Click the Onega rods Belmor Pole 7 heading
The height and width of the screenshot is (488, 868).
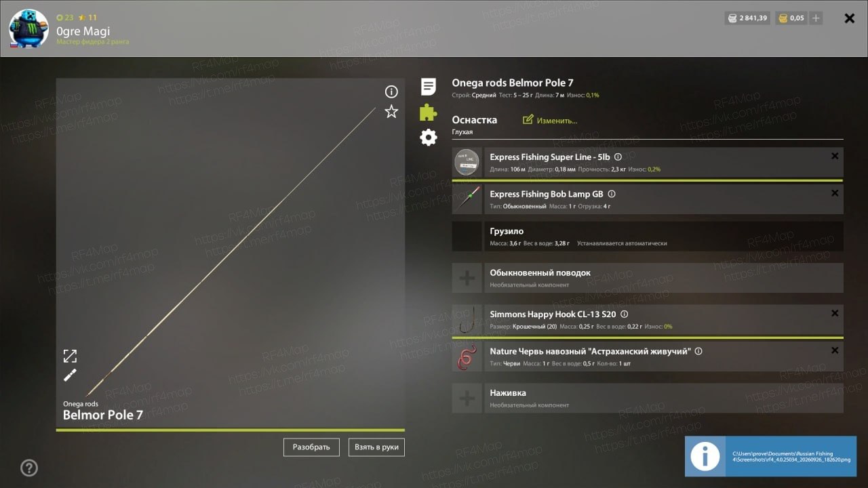tap(513, 83)
